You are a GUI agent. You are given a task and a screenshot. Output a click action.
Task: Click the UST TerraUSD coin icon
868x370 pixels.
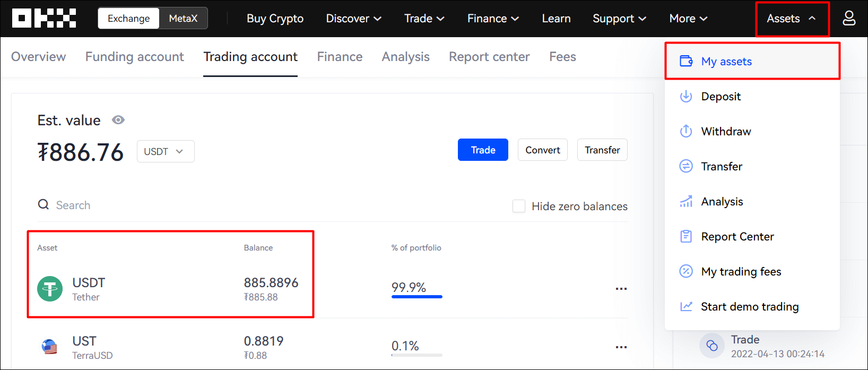point(50,347)
